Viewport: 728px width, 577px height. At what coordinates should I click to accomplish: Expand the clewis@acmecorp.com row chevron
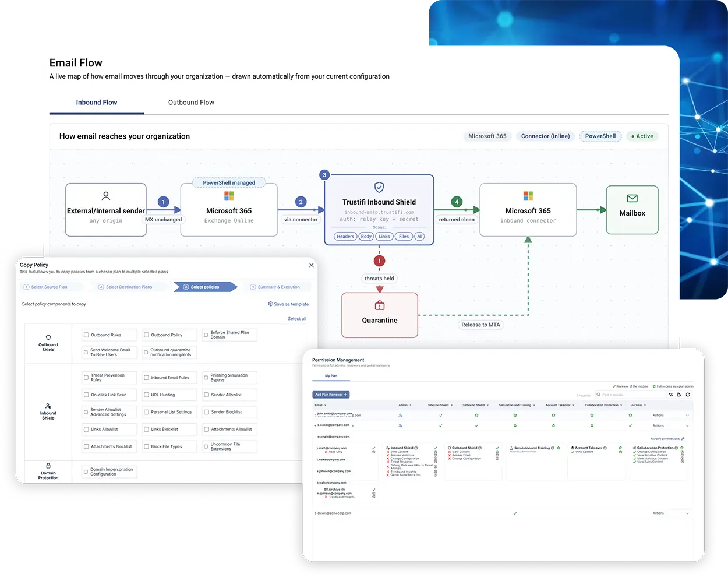[x=316, y=513]
